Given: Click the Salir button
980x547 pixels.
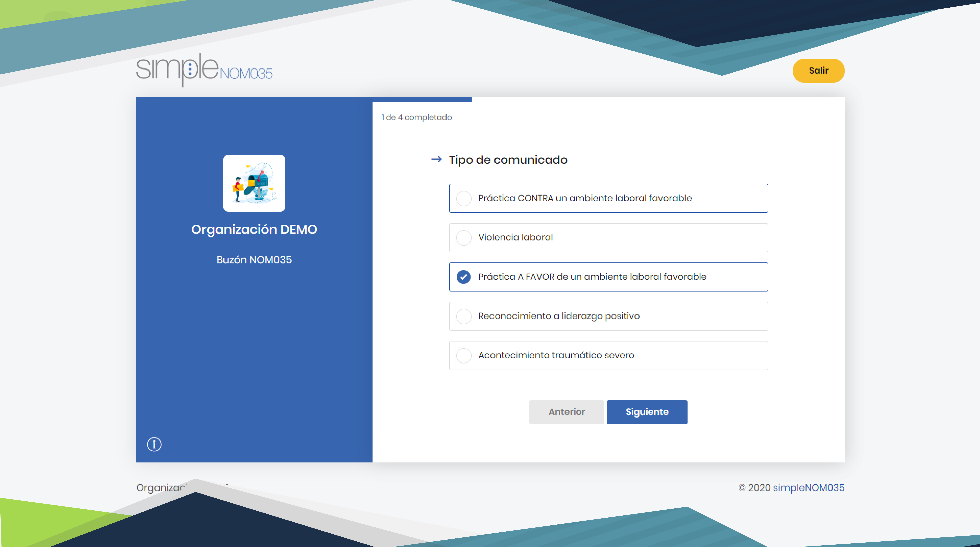Looking at the screenshot, I should pyautogui.click(x=819, y=71).
